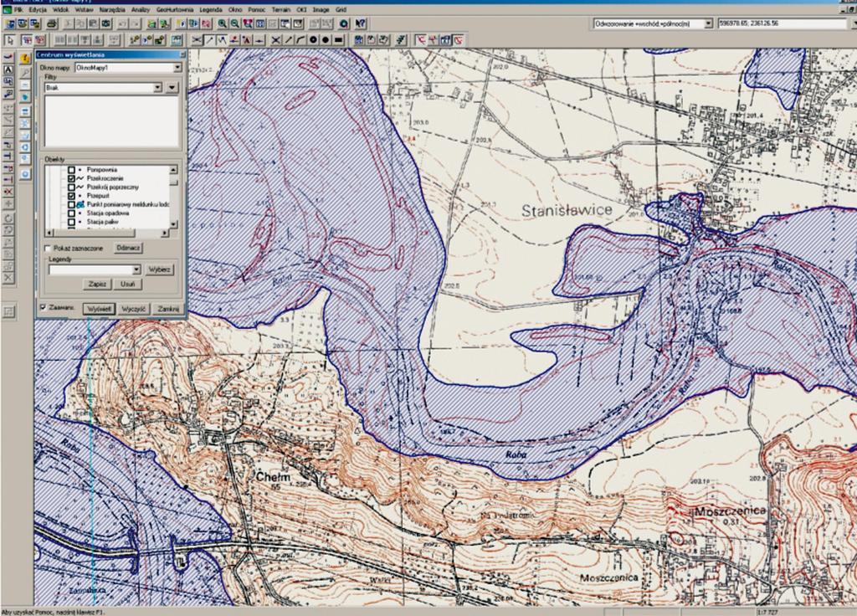Click the Zamknij button in the display panel
The height and width of the screenshot is (616, 857).
[168, 309]
